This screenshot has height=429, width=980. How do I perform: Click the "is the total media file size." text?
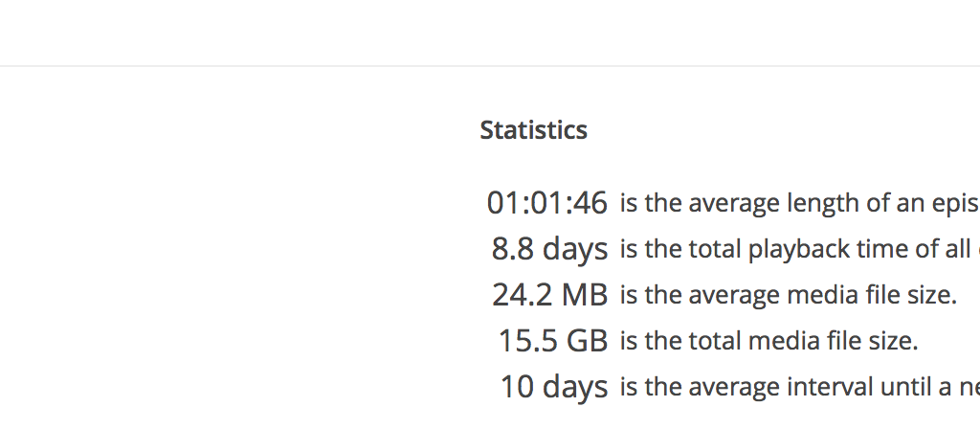click(768, 341)
